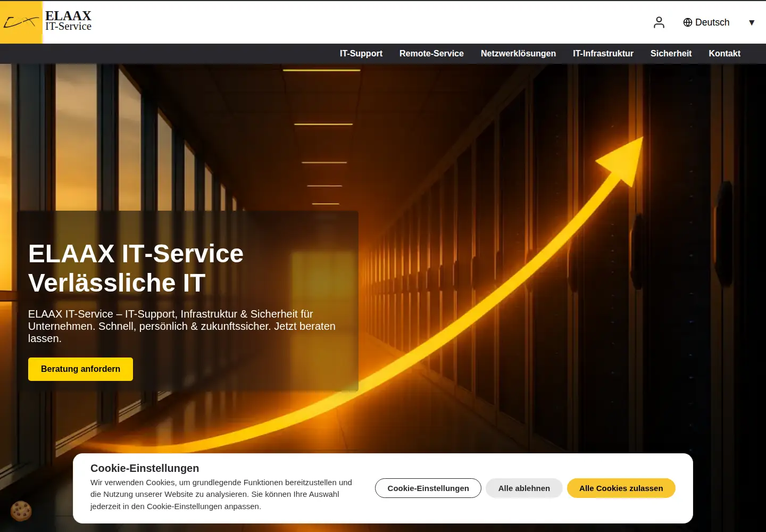The height and width of the screenshot is (532, 766).
Task: Click Alle ablehnen to reject cookies
Action: [x=524, y=488]
